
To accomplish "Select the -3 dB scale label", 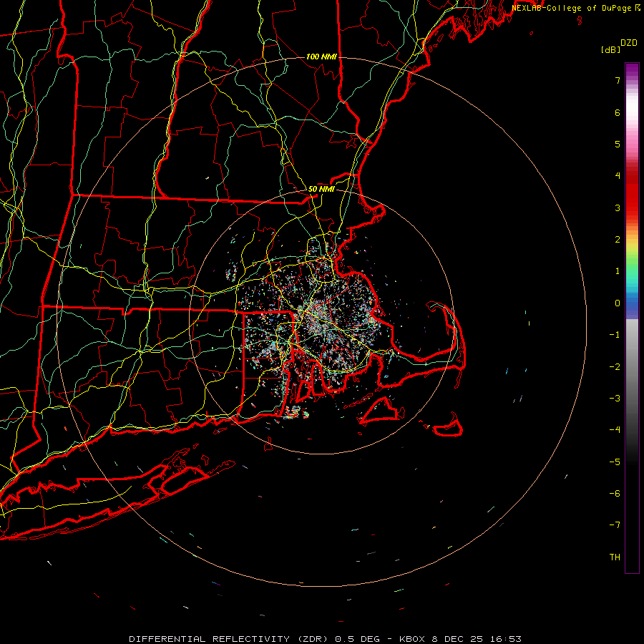I will click(x=615, y=399).
